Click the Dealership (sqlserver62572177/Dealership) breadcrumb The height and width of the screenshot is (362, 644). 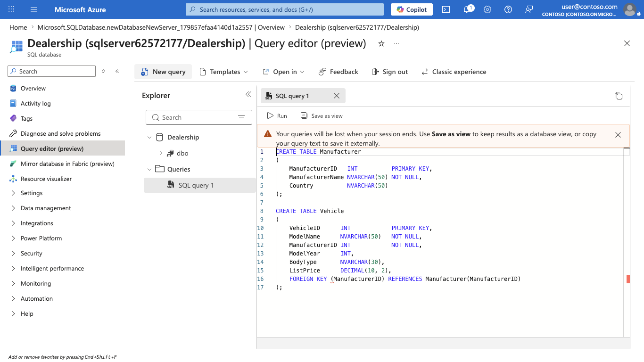coord(357,27)
